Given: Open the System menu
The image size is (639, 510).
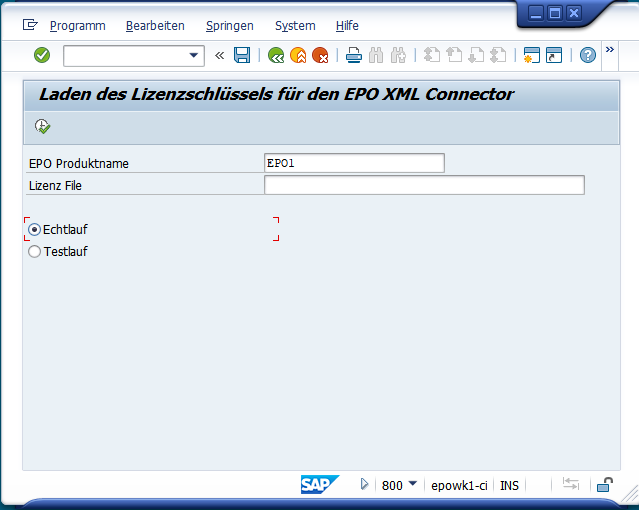Looking at the screenshot, I should tap(295, 26).
